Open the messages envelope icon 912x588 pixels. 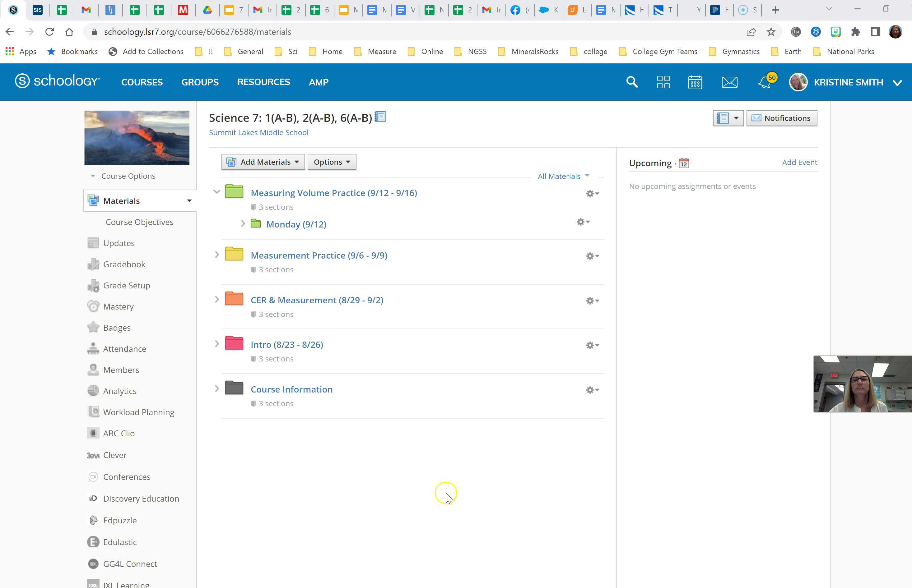[x=729, y=82]
